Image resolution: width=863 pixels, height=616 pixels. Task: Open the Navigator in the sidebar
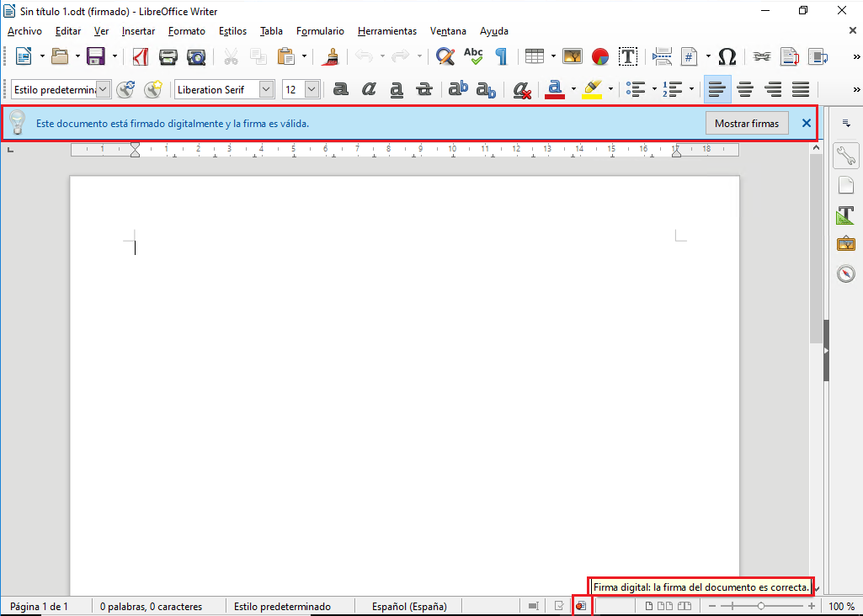(x=845, y=273)
